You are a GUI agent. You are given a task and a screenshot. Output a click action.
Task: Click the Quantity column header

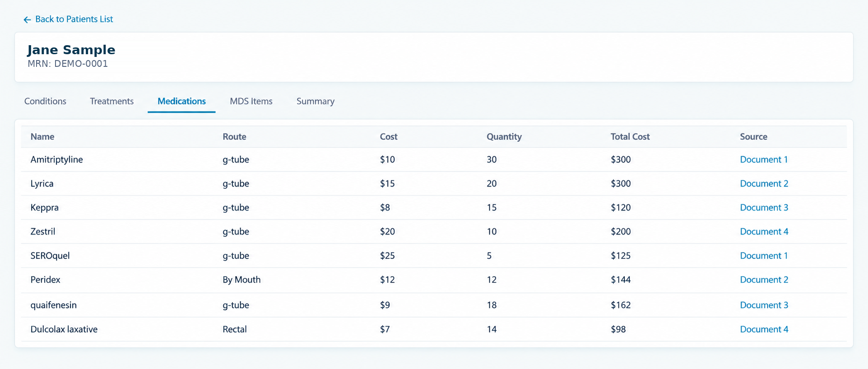pos(504,136)
